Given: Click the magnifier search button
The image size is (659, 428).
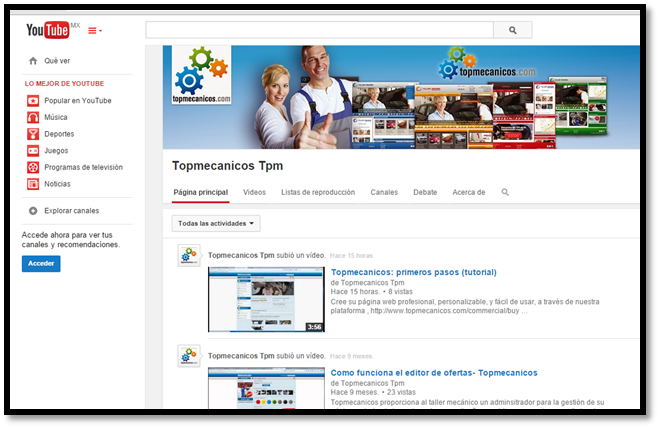Looking at the screenshot, I should tap(513, 30).
